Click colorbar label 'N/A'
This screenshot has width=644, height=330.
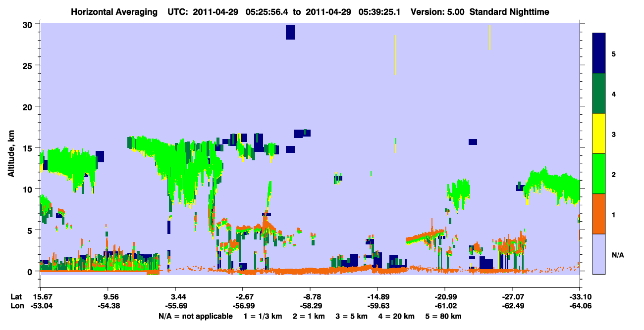point(617,255)
